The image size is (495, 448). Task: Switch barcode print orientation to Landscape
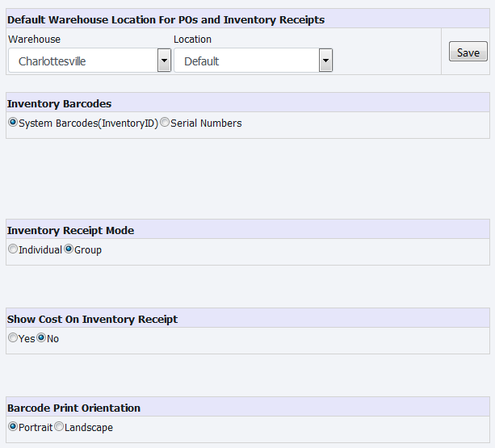(x=59, y=428)
